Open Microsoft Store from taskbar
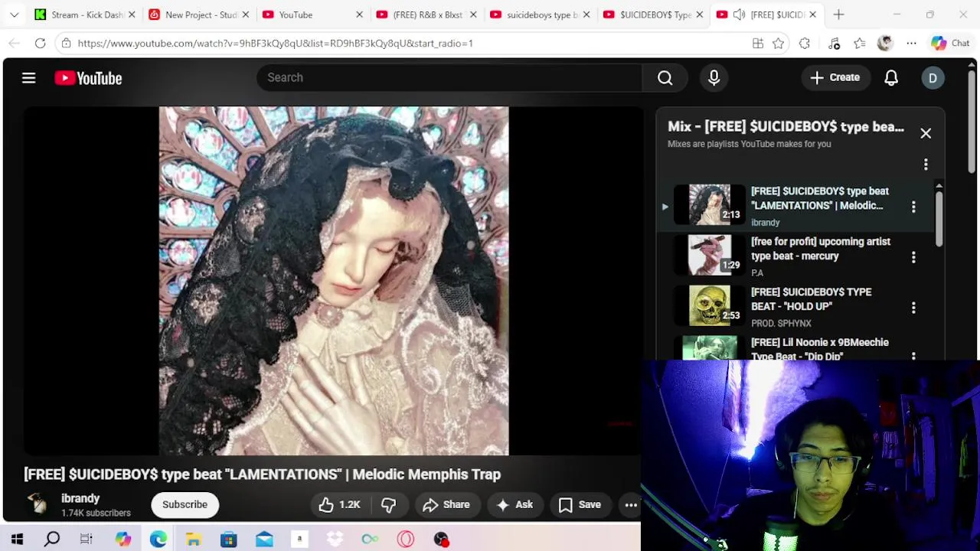 click(x=229, y=540)
